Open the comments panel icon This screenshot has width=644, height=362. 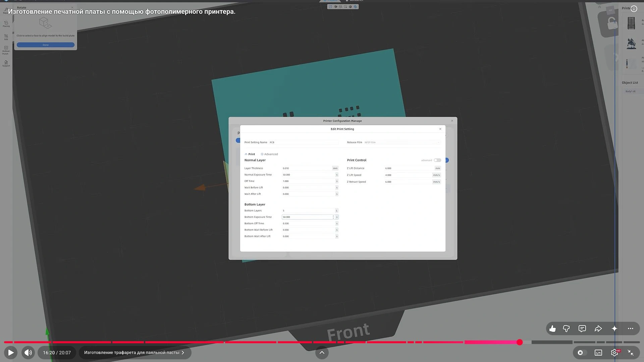coord(582,329)
